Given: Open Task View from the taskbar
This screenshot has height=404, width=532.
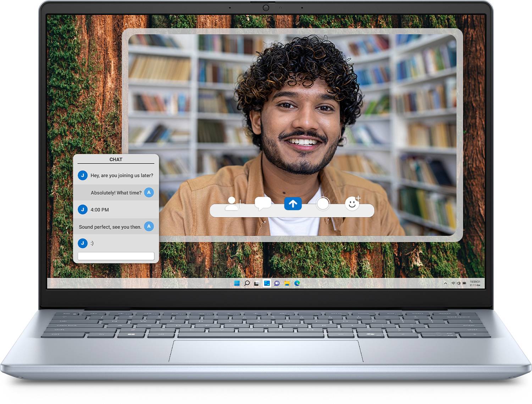Looking at the screenshot, I should [x=257, y=283].
